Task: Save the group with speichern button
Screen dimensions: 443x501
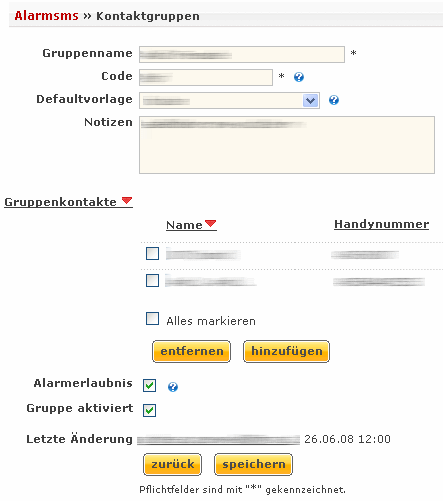Action: (253, 464)
